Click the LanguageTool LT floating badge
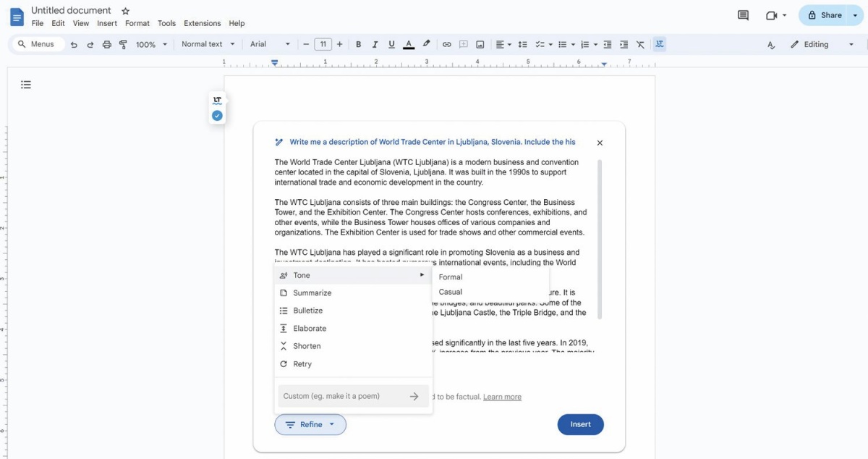 coord(217,100)
